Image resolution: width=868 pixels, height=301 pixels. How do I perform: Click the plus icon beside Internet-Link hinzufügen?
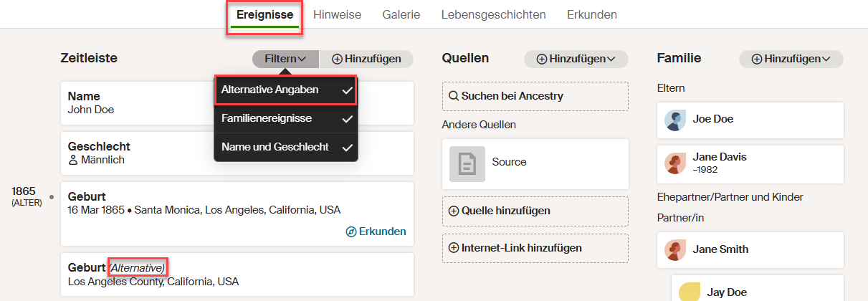pyautogui.click(x=454, y=248)
